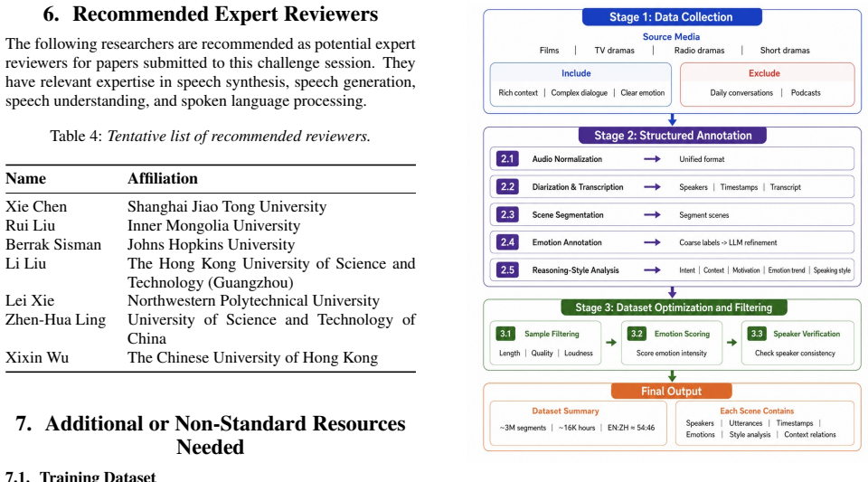This screenshot has width=868, height=482.
Task: Click "Unified format" output text
Action: click(x=702, y=159)
